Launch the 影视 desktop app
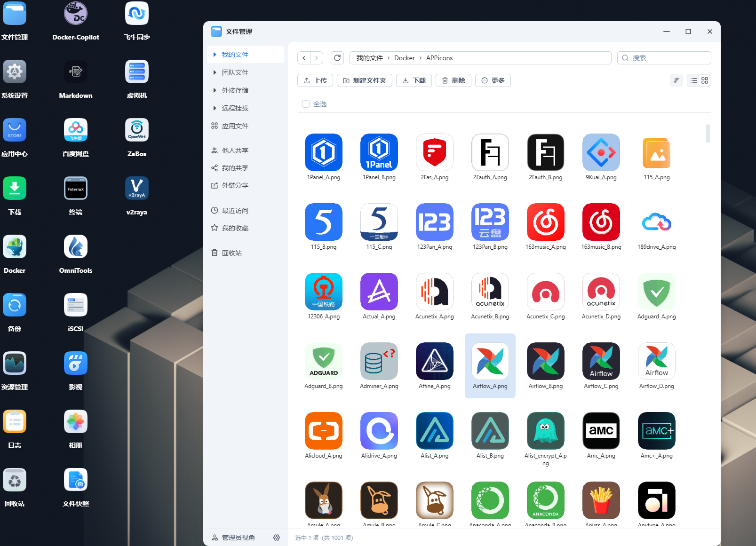 point(76,364)
